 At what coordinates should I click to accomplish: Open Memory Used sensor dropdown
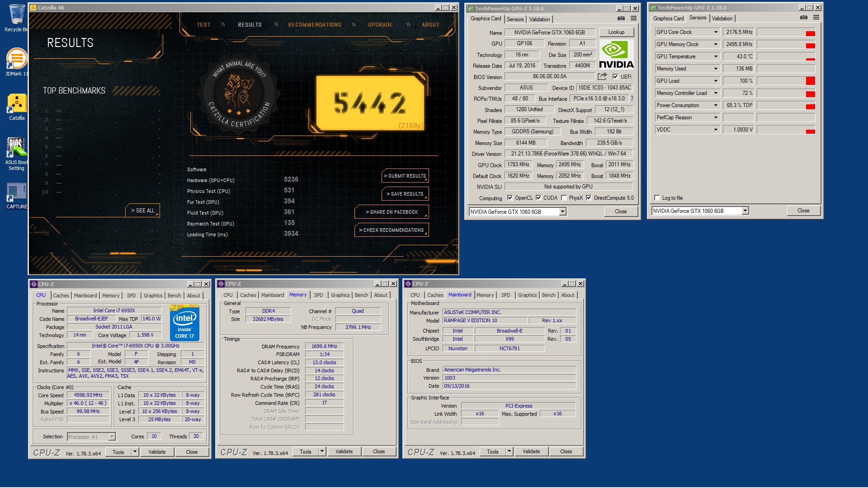[x=716, y=69]
